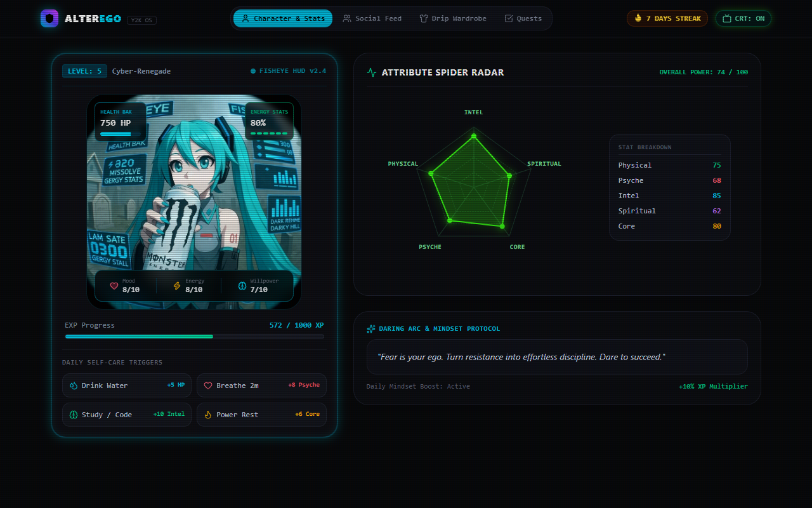Click the +10% XP Multiplier text
The height and width of the screenshot is (508, 812).
point(713,386)
